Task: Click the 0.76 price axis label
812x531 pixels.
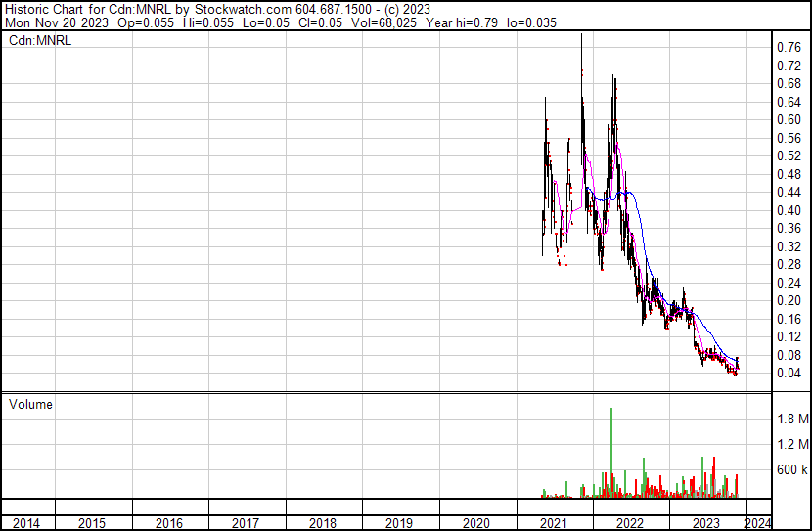Action: tap(788, 47)
